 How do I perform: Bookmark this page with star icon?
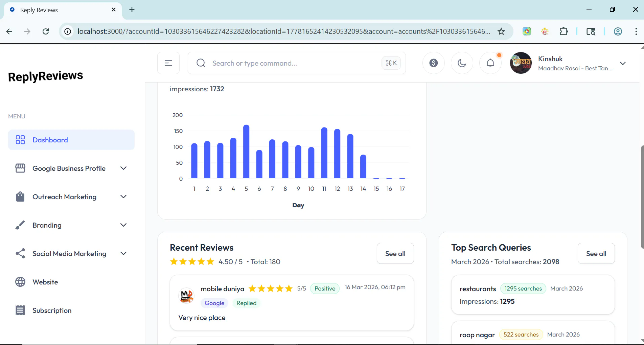click(501, 31)
